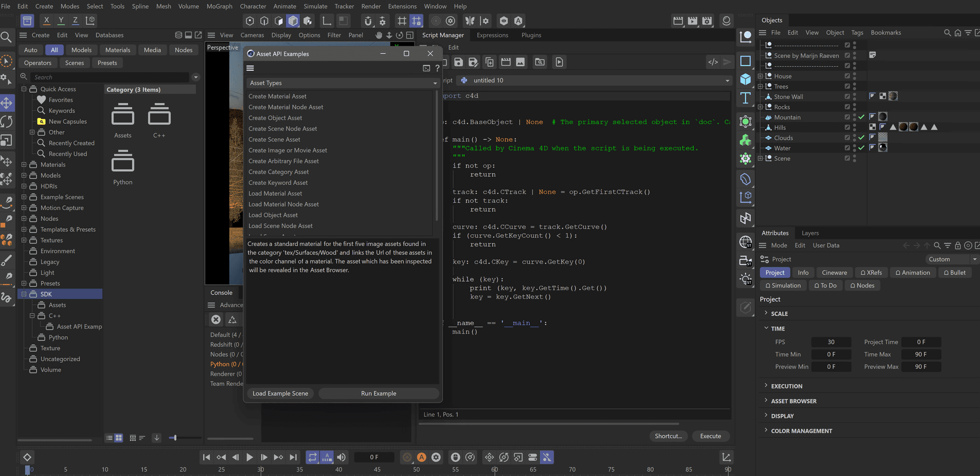The height and width of the screenshot is (476, 980).
Task: Toggle visibility dots of Trees object
Action: point(854,87)
